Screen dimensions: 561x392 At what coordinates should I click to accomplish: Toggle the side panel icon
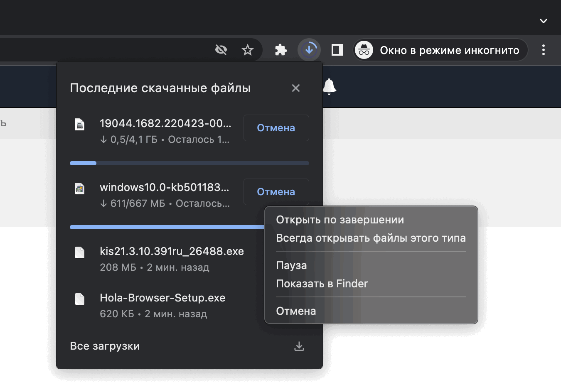coord(337,50)
